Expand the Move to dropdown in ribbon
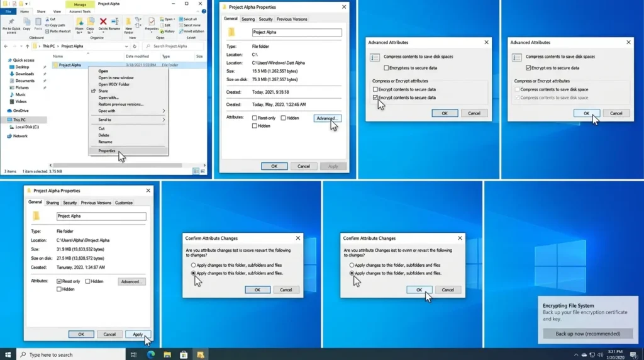The image size is (644, 360). 80,33
